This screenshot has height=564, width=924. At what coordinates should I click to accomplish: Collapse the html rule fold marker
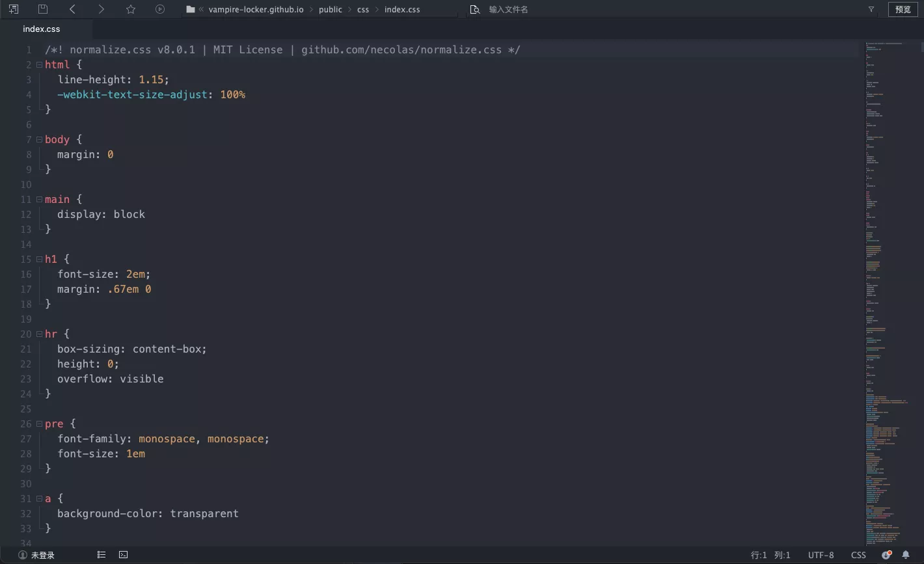click(x=39, y=64)
